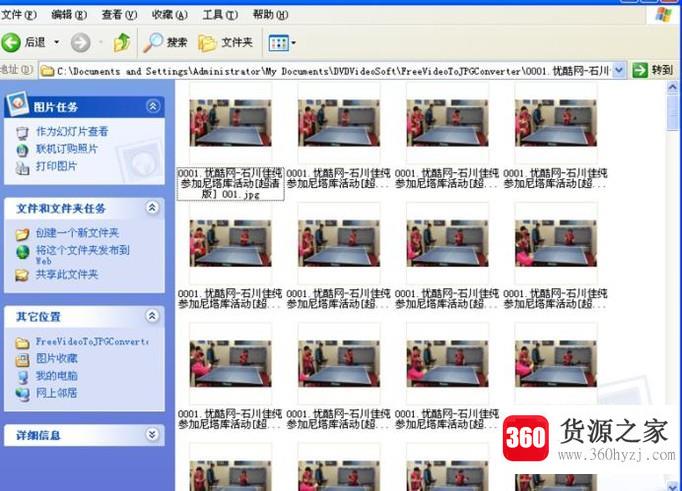The image size is (682, 491).
Task: Select the third thumbnail in first row
Action: 448,123
